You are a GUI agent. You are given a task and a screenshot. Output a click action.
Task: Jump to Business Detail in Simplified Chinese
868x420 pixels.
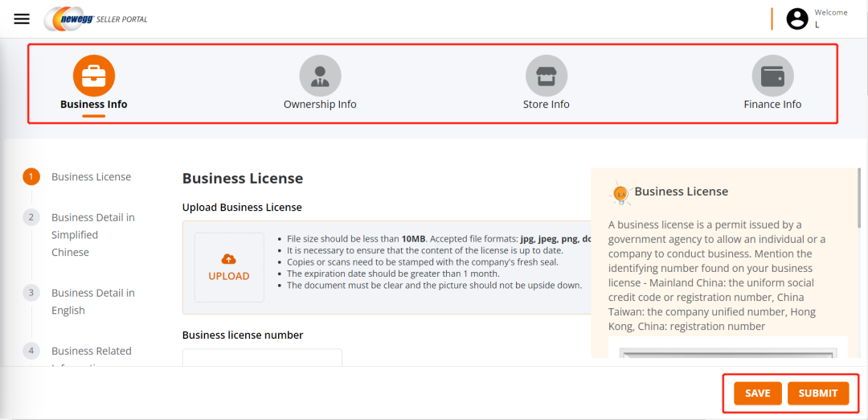point(92,235)
